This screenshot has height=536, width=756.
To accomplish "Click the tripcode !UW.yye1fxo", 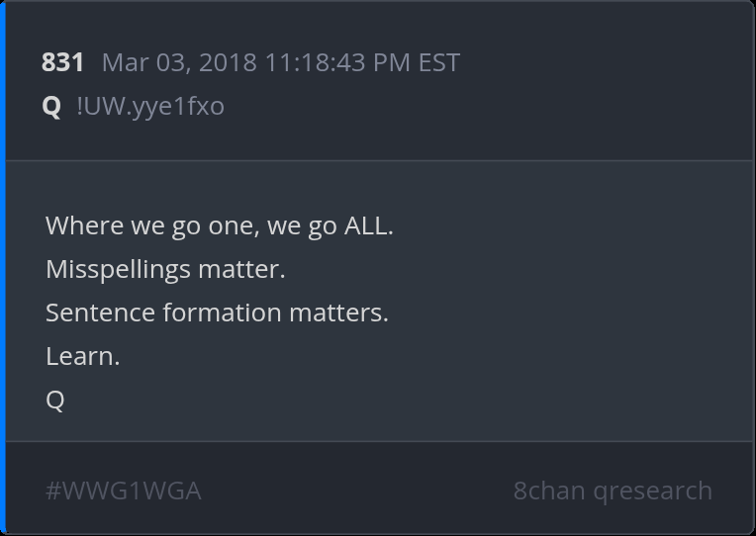I will pyautogui.click(x=150, y=106).
